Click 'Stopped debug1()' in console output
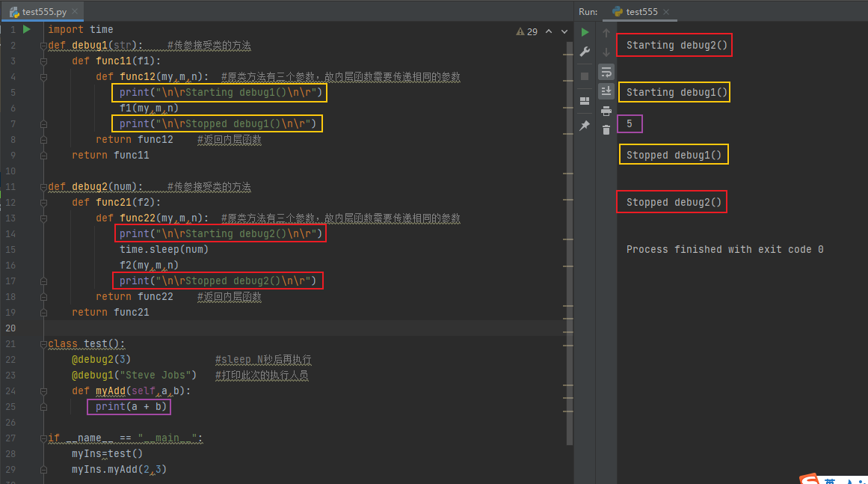The image size is (868, 484). point(674,156)
